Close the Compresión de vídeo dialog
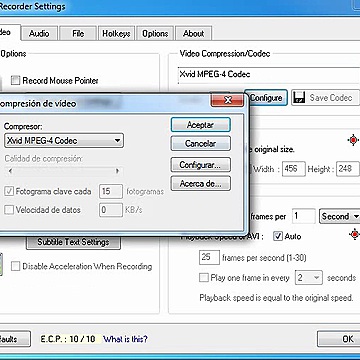 coord(227,100)
